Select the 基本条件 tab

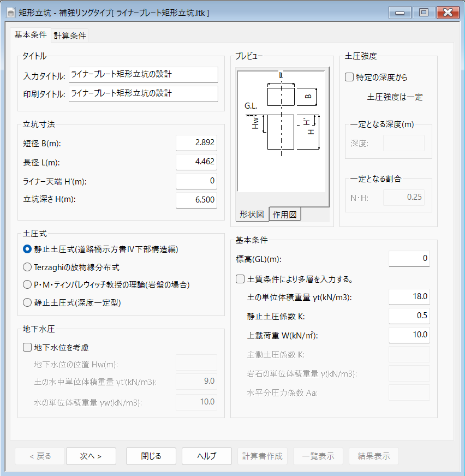[31, 35]
